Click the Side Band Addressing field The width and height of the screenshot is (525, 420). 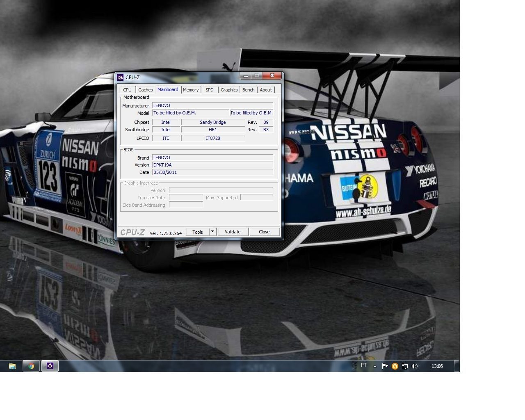[x=186, y=205]
